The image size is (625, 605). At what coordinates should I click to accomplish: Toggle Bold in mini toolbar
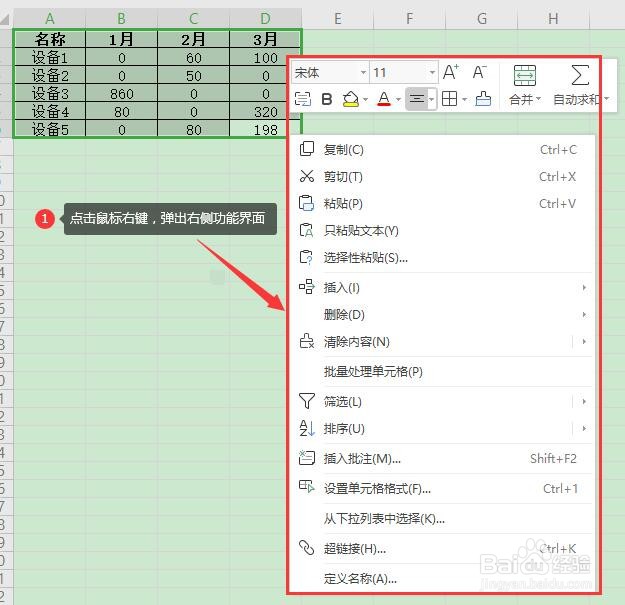(x=326, y=99)
